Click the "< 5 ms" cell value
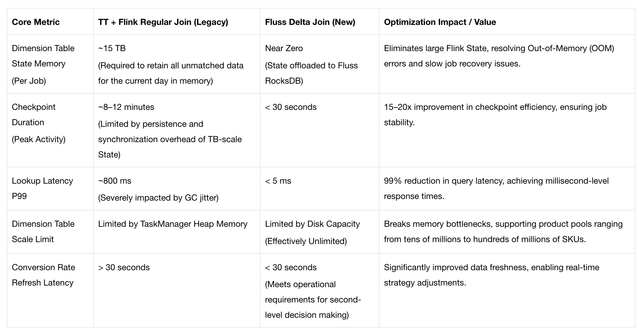The width and height of the screenshot is (644, 336). point(278,181)
